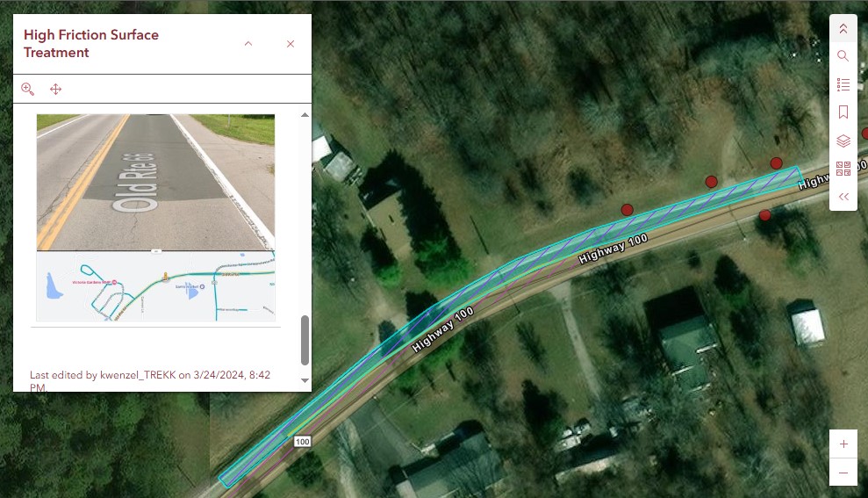Viewport: 868px width, 498px height.
Task: Collapse the popup with the up chevron
Action: (248, 44)
